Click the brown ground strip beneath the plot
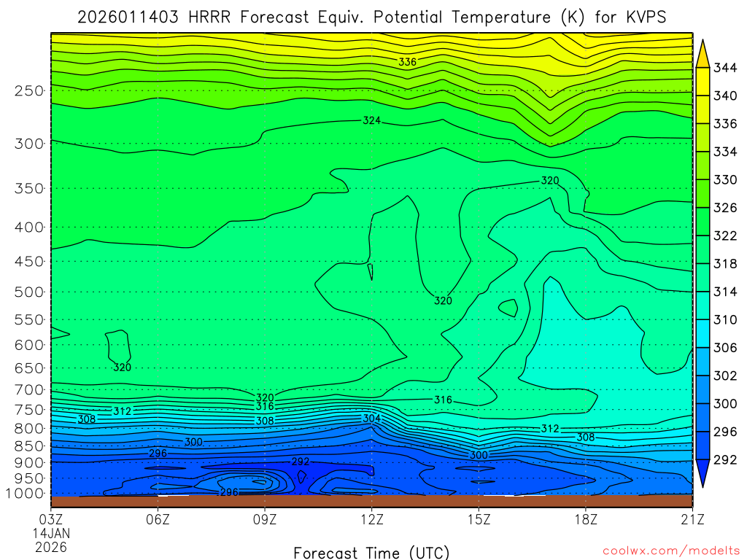The image size is (747, 560). [x=371, y=502]
